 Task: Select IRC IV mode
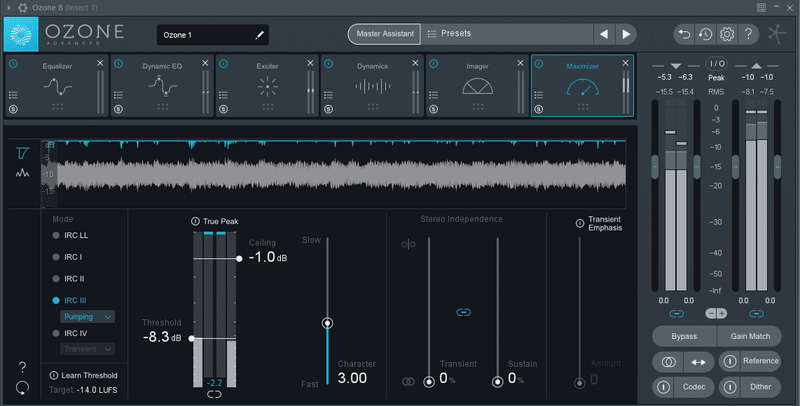point(70,334)
